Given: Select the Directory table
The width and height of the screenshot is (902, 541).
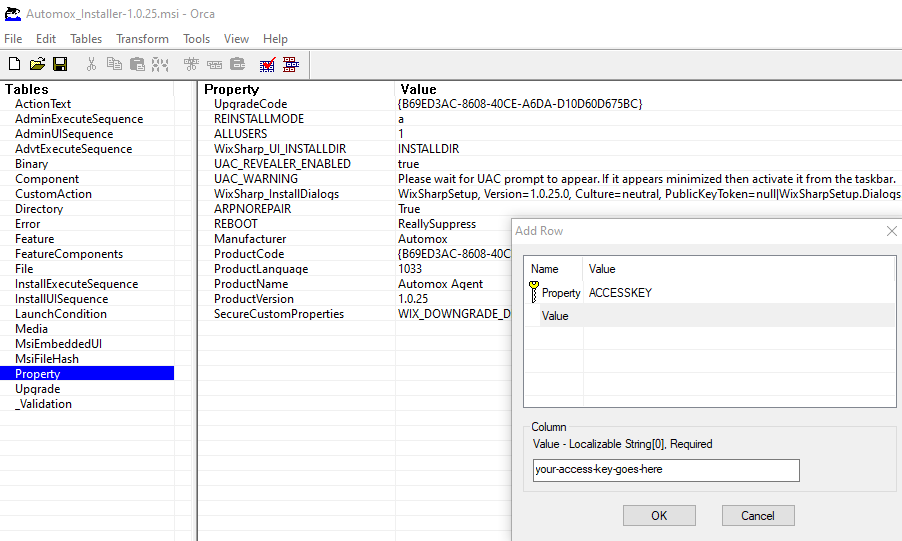Looking at the screenshot, I should point(39,208).
